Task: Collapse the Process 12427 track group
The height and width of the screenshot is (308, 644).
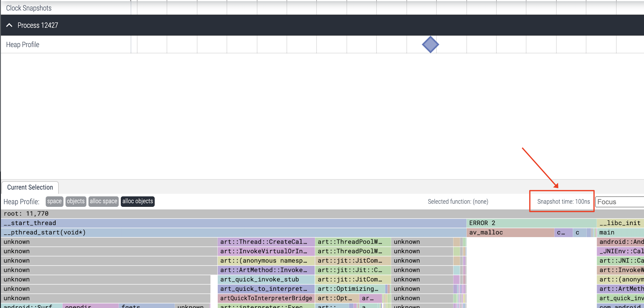Action: [x=10, y=25]
